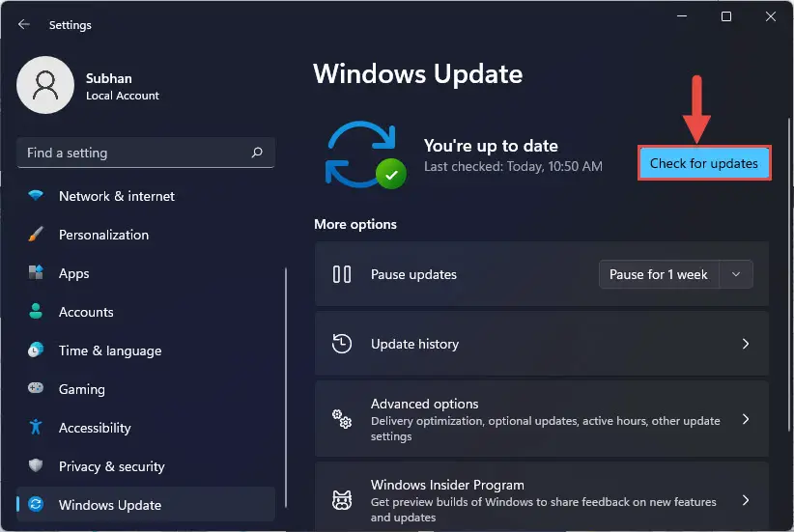
Task: Choose Pause for 1 week button
Action: coord(659,274)
